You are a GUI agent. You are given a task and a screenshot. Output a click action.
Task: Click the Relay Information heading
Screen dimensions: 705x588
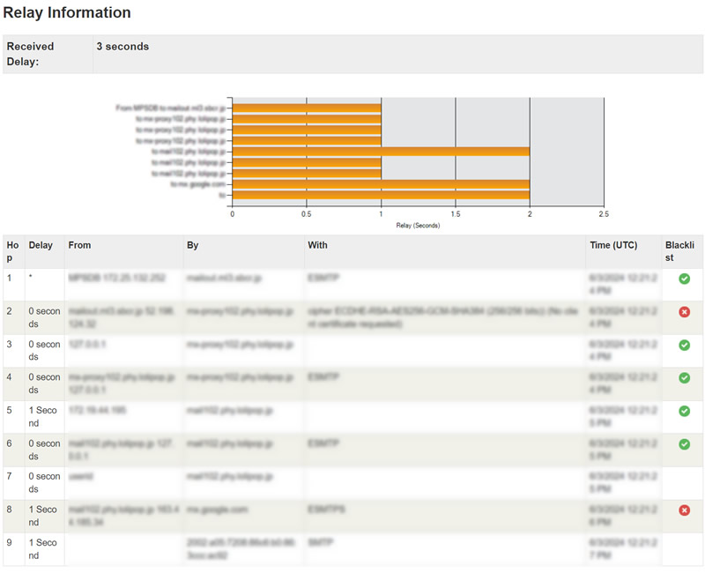(67, 13)
